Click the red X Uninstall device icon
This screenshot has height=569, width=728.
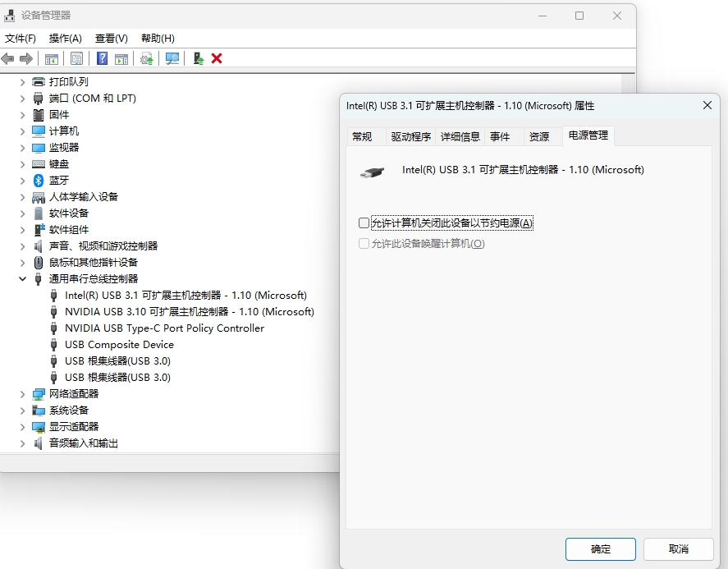[x=217, y=58]
